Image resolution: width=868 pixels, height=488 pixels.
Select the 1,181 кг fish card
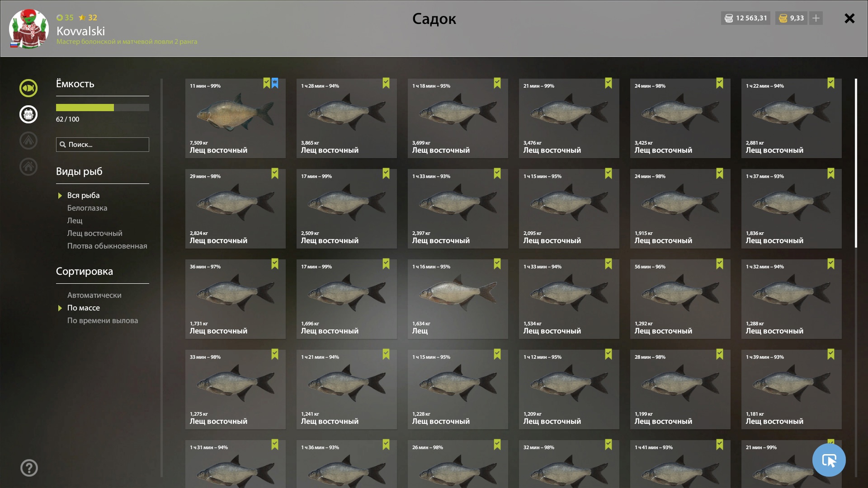tap(792, 389)
